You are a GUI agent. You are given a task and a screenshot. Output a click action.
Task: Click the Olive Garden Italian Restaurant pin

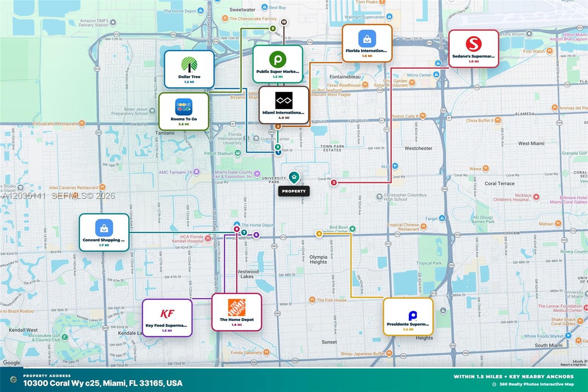412,83
